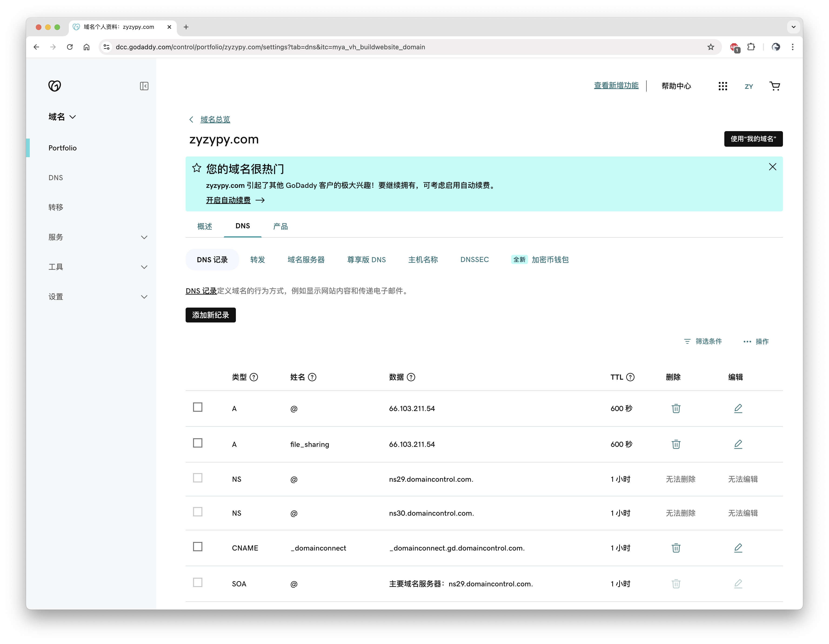Image resolution: width=829 pixels, height=644 pixels.
Task: Select checkbox for file_sharing record
Action: (197, 443)
